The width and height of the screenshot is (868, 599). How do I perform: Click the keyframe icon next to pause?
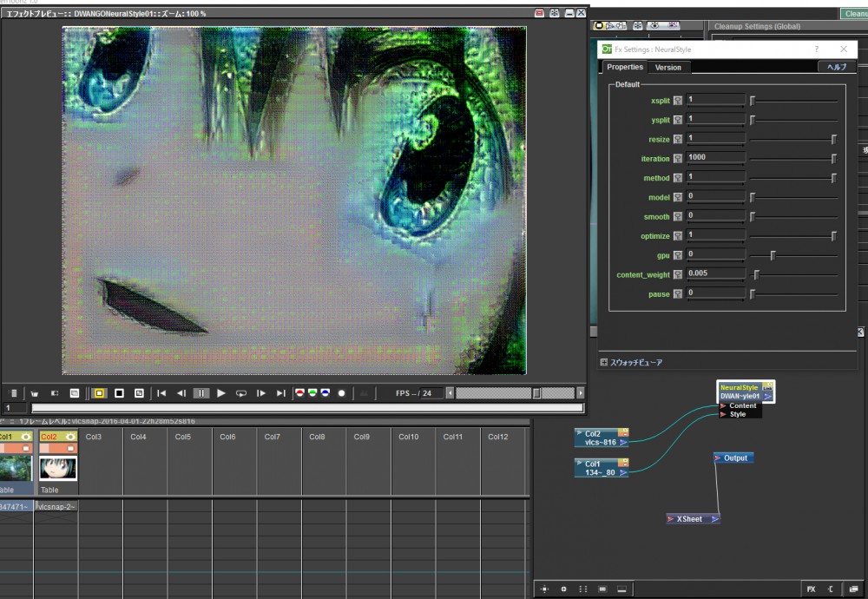(x=678, y=294)
